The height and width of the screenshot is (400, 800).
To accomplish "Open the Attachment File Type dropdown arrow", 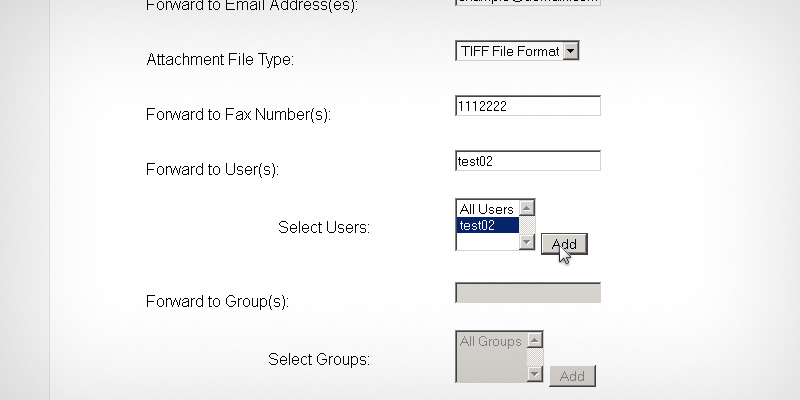I will click(x=570, y=51).
